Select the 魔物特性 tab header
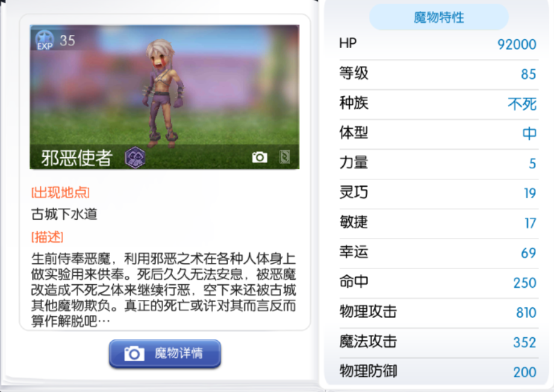The image size is (554, 392). click(439, 17)
